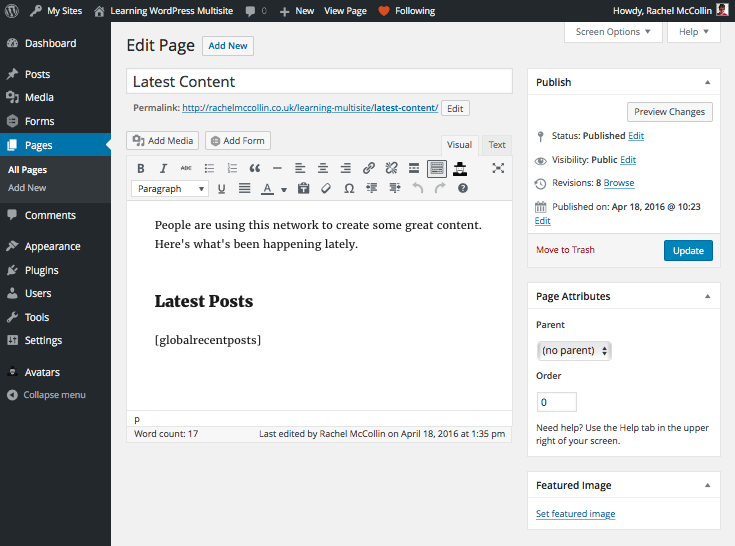
Task: Decrease paragraph indent
Action: pyautogui.click(x=372, y=188)
